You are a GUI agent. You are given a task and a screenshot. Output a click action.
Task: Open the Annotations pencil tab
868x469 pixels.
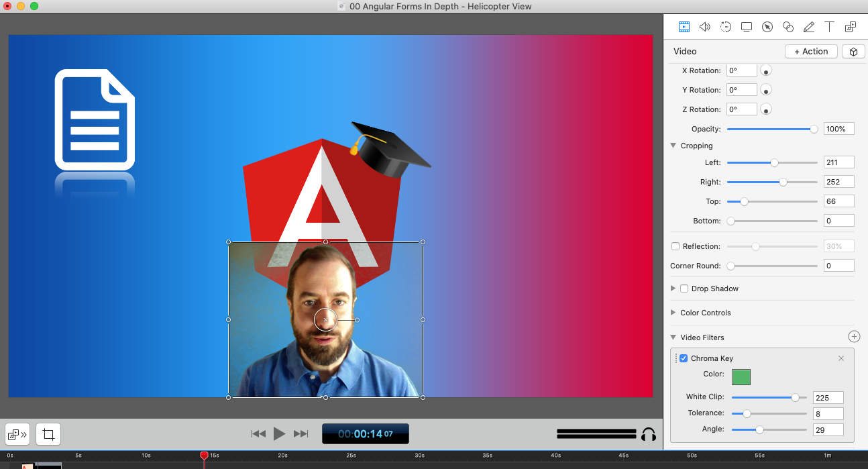click(809, 27)
